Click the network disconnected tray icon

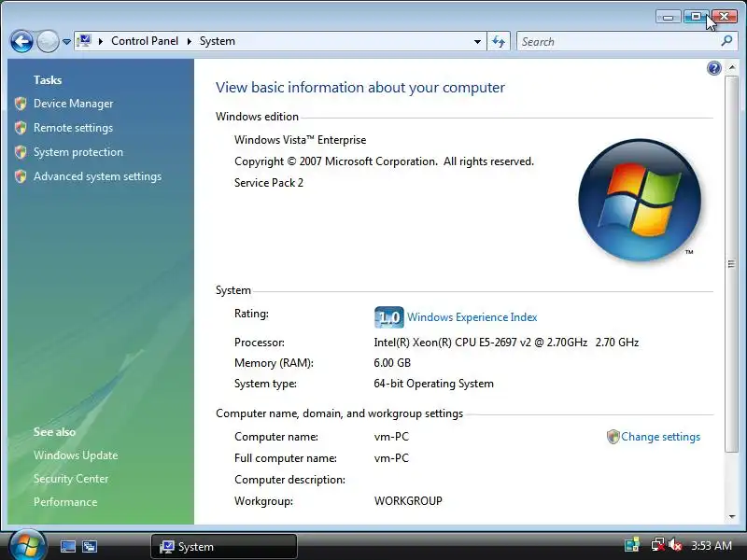pyautogui.click(x=658, y=545)
